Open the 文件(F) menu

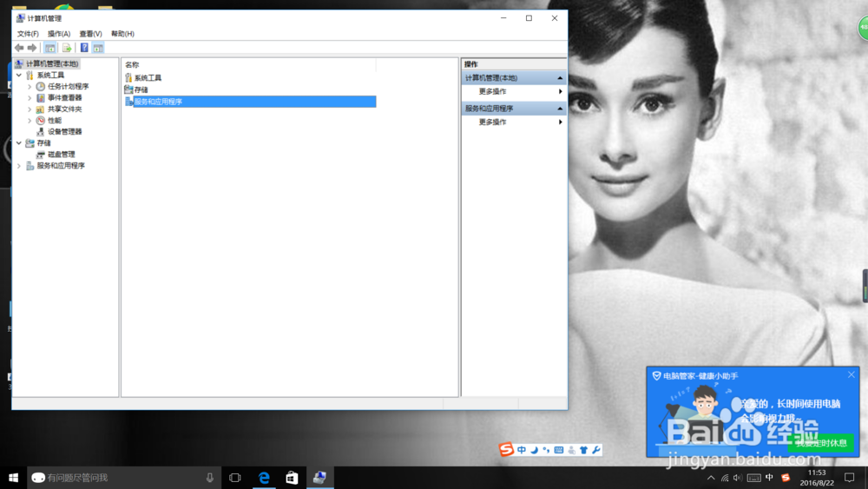28,34
